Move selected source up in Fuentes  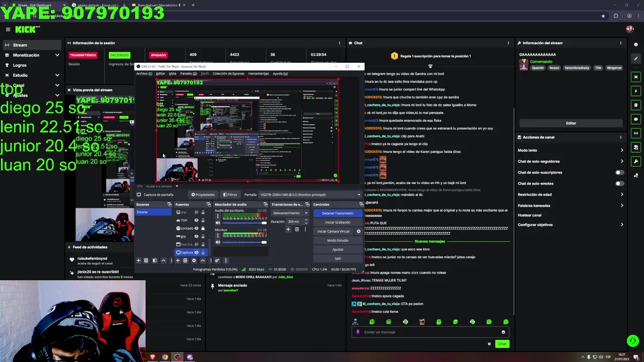(203, 260)
